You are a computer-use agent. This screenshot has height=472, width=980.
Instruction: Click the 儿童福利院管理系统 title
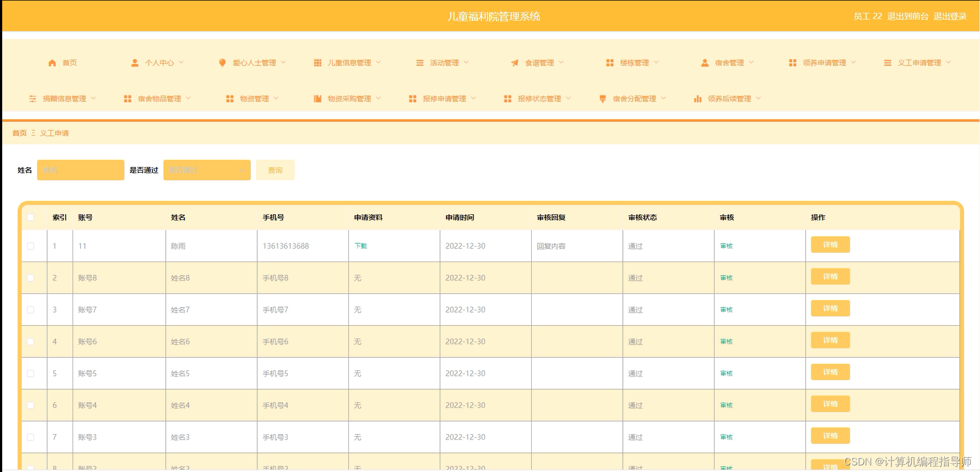click(493, 16)
